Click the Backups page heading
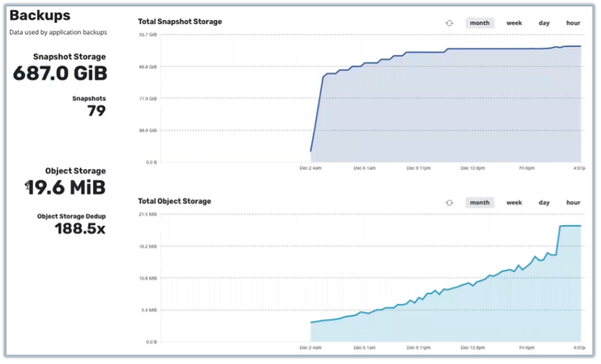Viewport: 601px width, 364px height. [x=40, y=16]
